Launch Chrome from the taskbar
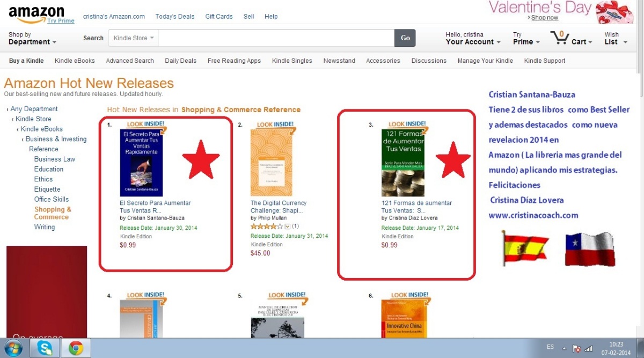 pyautogui.click(x=76, y=348)
